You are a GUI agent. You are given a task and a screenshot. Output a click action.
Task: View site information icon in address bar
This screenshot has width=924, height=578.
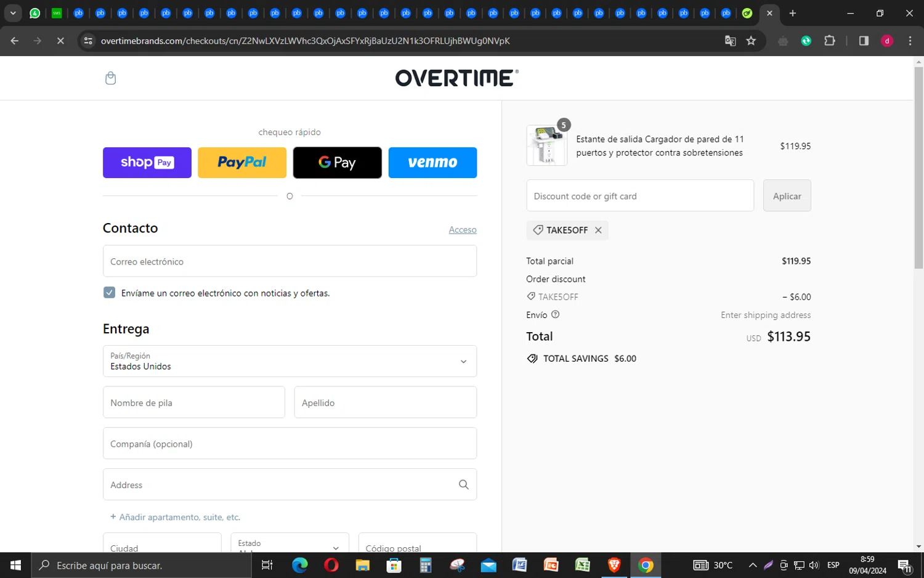88,41
